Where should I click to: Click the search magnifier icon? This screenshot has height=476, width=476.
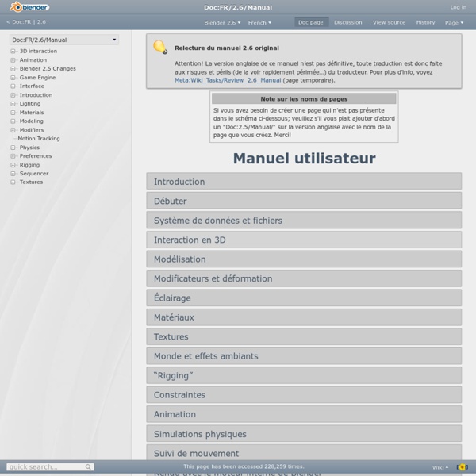click(88, 467)
